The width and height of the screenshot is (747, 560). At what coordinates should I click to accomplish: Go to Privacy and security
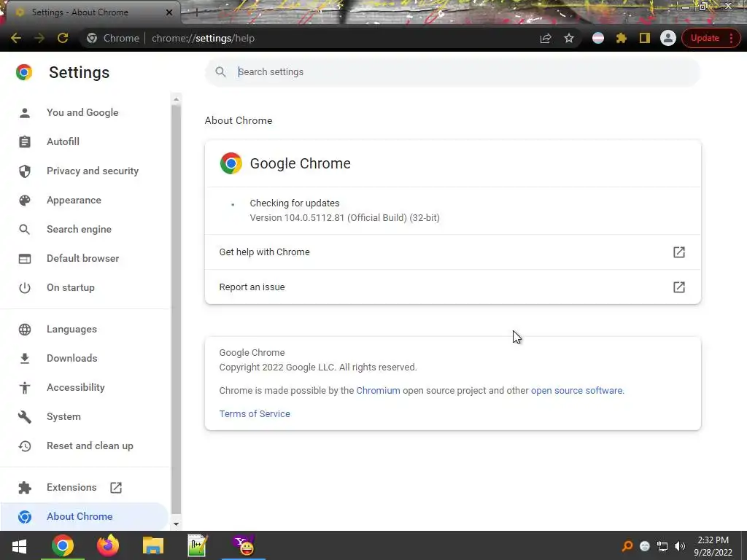point(93,171)
